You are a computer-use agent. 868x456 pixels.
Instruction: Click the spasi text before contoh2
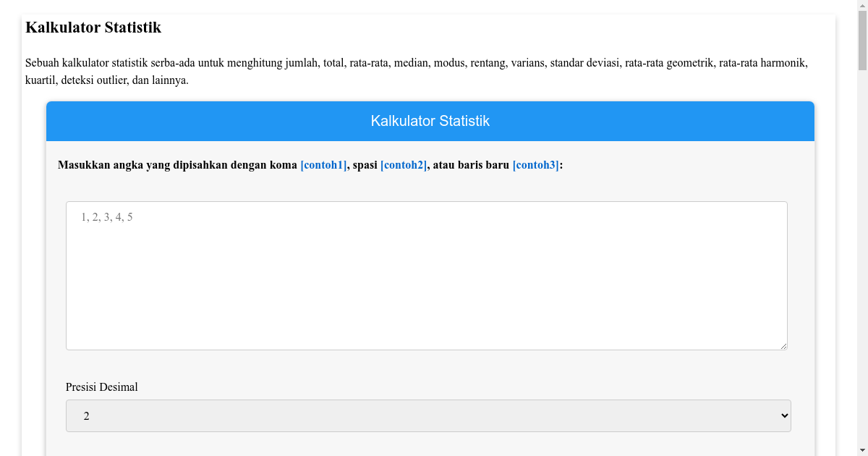pyautogui.click(x=365, y=165)
